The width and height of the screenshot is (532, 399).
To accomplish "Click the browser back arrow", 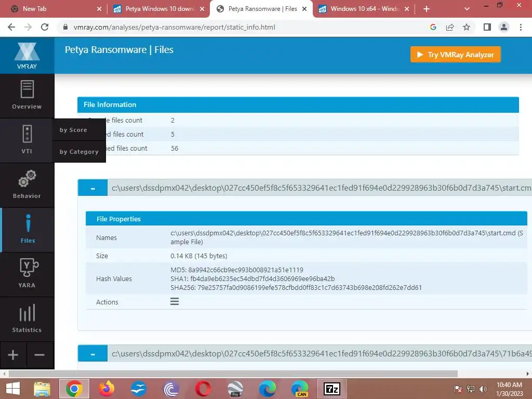I will pos(11,27).
